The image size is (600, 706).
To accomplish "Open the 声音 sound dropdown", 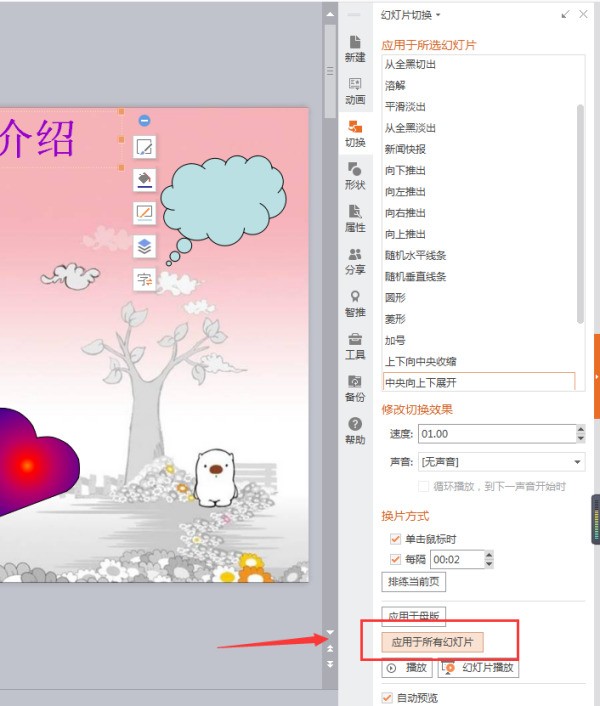I will point(577,462).
